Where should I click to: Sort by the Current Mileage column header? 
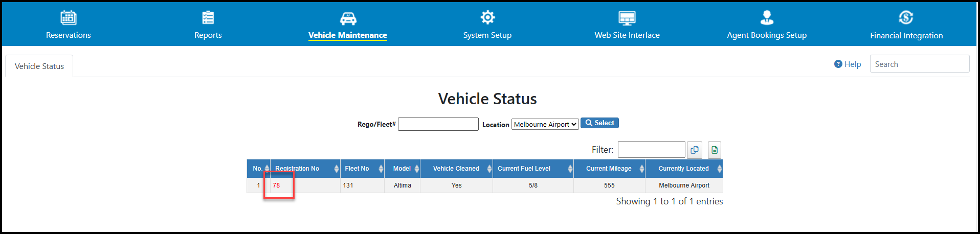[x=609, y=169]
